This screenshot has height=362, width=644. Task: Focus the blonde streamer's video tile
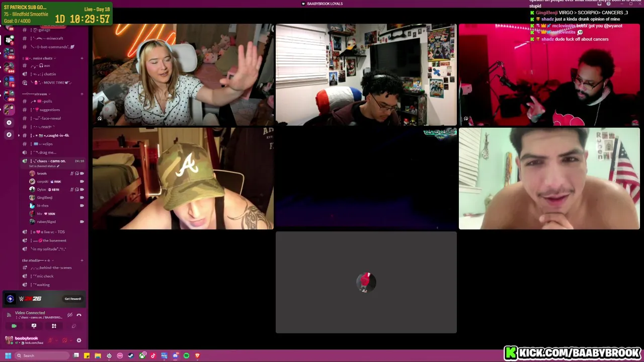[183, 74]
